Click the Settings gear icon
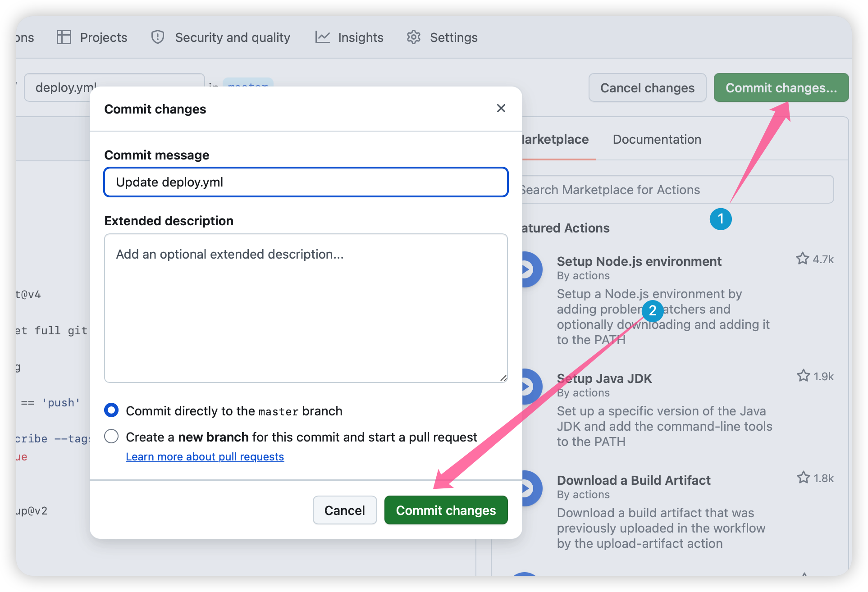Viewport: 868px width, 592px height. coord(413,37)
